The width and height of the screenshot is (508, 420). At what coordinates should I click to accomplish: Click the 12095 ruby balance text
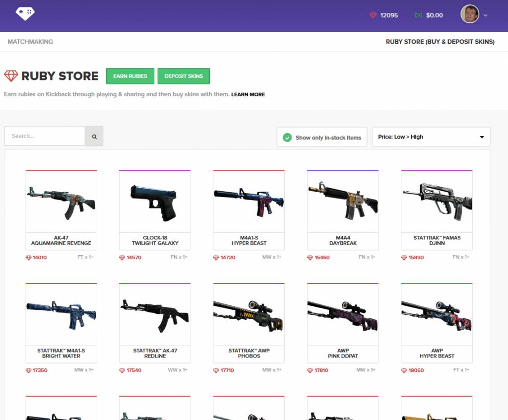tap(389, 15)
